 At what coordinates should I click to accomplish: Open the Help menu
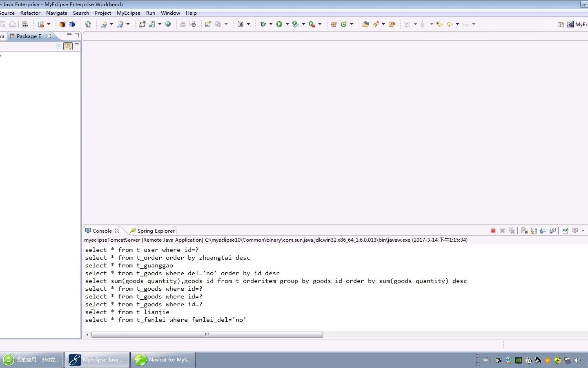[191, 13]
